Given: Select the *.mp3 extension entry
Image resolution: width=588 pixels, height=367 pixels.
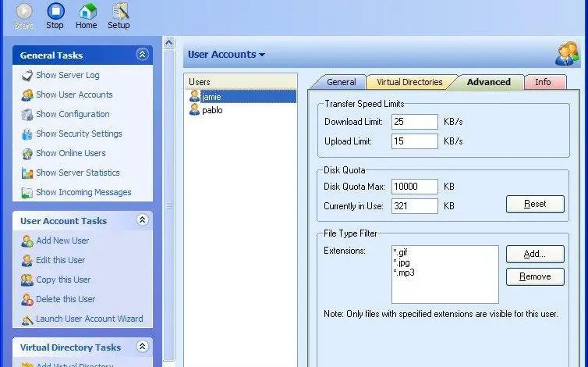Looking at the screenshot, I should 404,273.
